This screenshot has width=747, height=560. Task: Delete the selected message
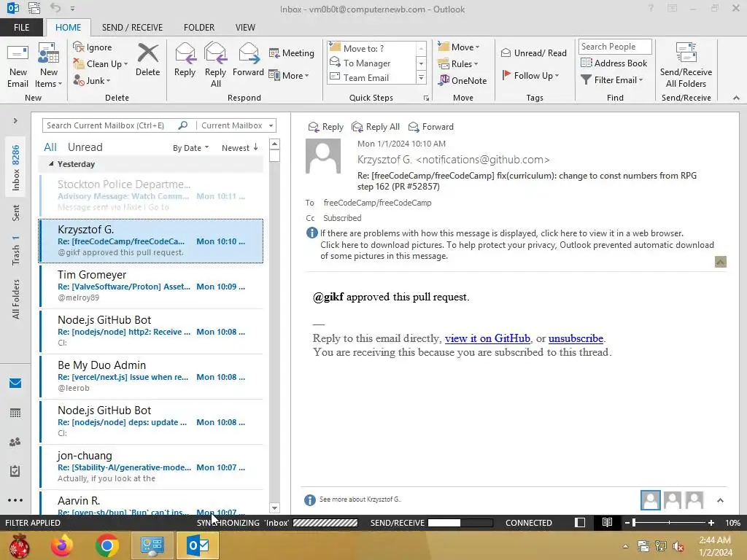point(147,60)
